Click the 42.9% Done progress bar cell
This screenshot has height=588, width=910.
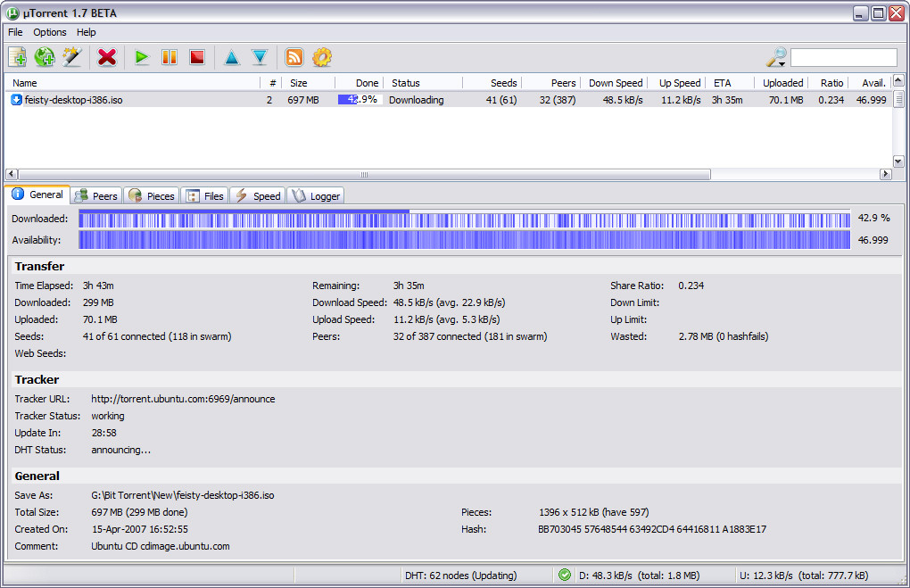[360, 100]
